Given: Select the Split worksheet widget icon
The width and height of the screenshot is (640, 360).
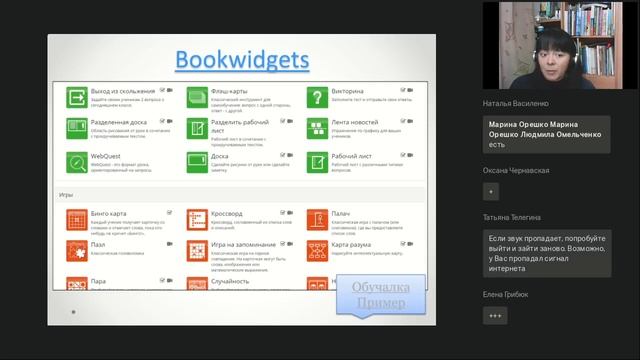Looking at the screenshot, I should coord(197,129).
